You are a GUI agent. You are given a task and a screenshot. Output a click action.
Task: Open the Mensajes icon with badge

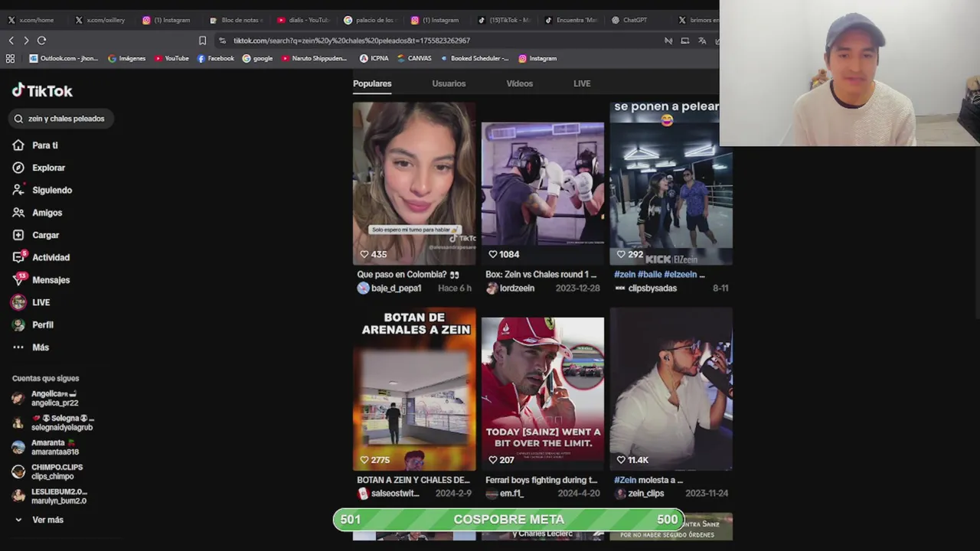coord(18,279)
